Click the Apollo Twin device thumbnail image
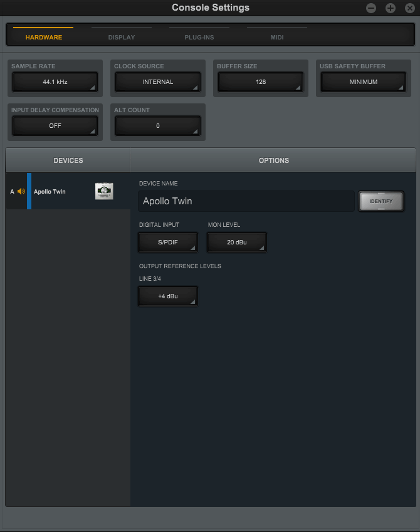 (x=104, y=191)
